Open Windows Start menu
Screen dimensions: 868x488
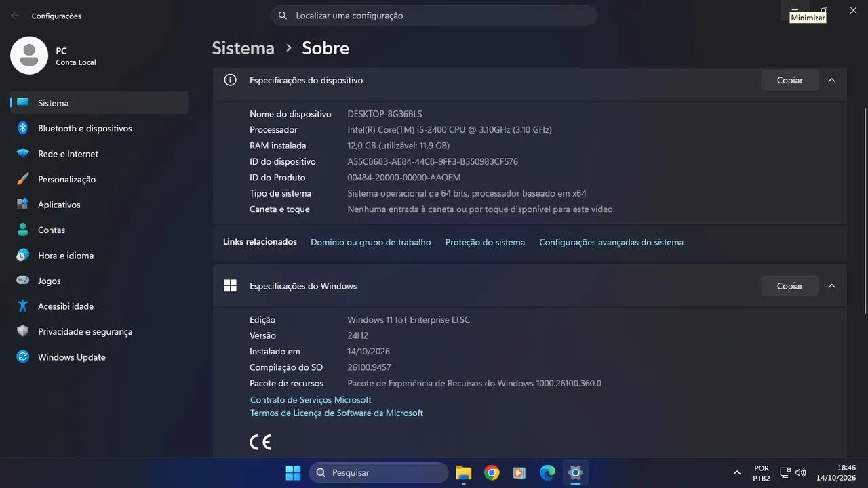pos(293,472)
